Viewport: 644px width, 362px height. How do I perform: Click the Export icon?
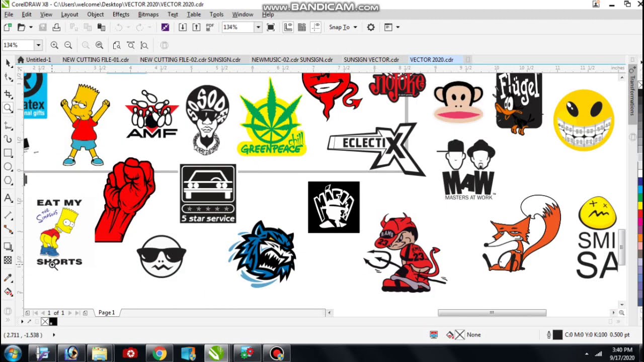196,27
